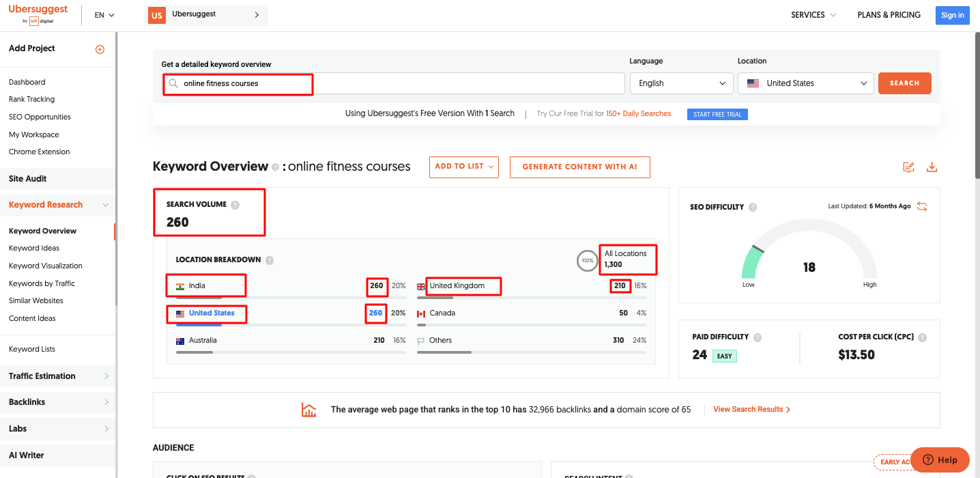980x478 pixels.
Task: Open View Search Results link
Action: click(x=752, y=410)
